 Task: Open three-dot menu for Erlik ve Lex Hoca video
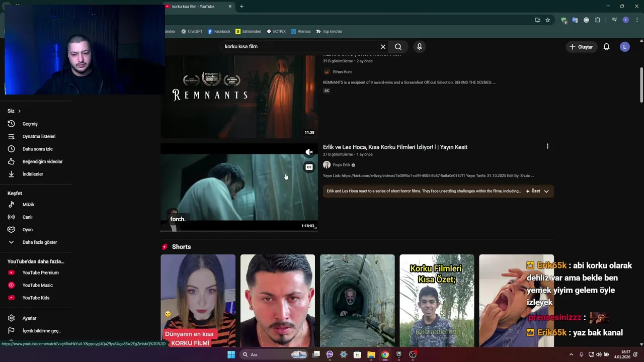pos(547,146)
